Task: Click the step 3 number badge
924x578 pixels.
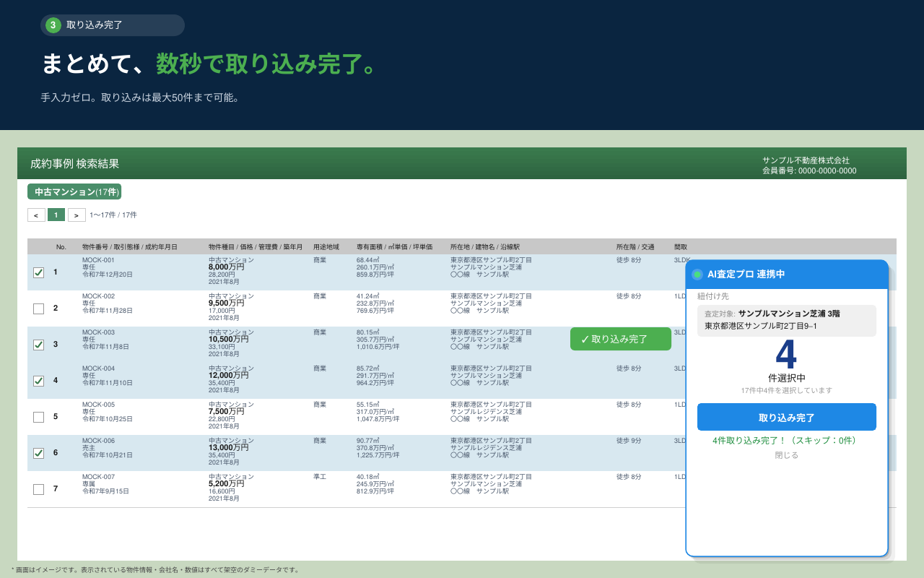Action: [53, 25]
